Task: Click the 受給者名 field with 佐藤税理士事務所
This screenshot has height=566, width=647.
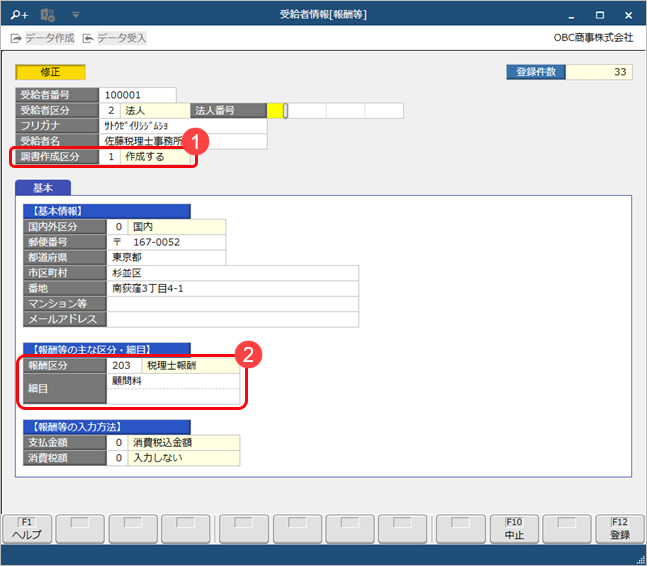Action: (x=183, y=141)
